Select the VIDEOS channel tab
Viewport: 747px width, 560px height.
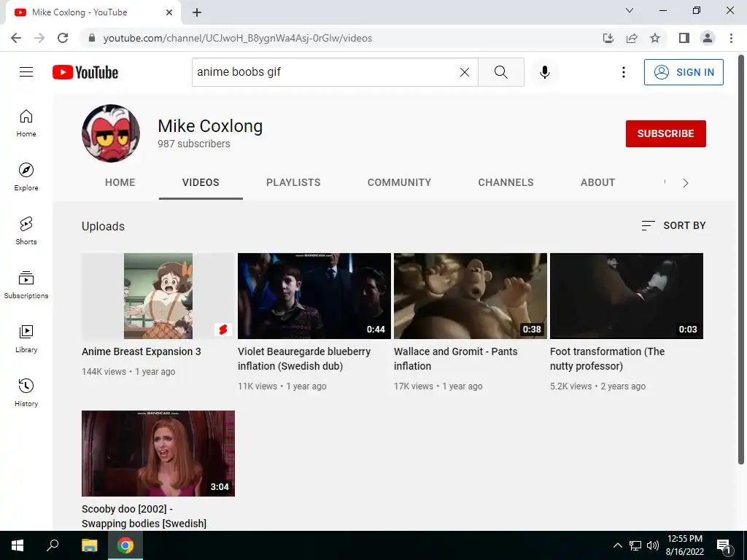pyautogui.click(x=201, y=182)
